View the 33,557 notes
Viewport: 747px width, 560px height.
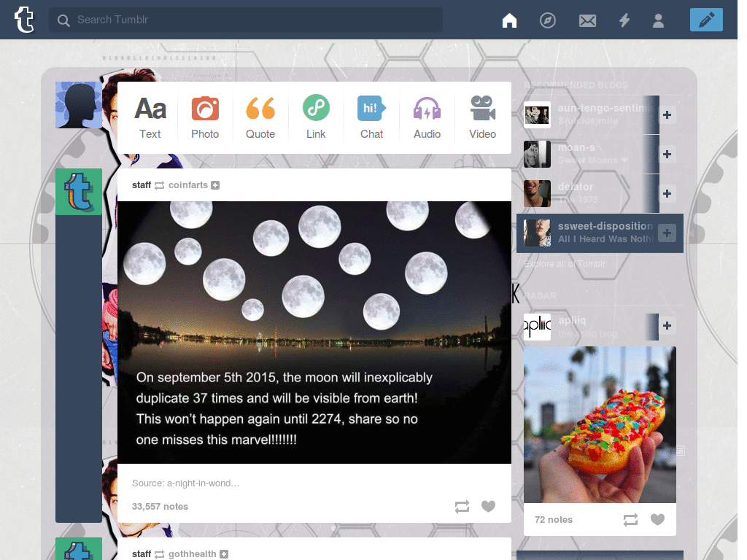160,506
